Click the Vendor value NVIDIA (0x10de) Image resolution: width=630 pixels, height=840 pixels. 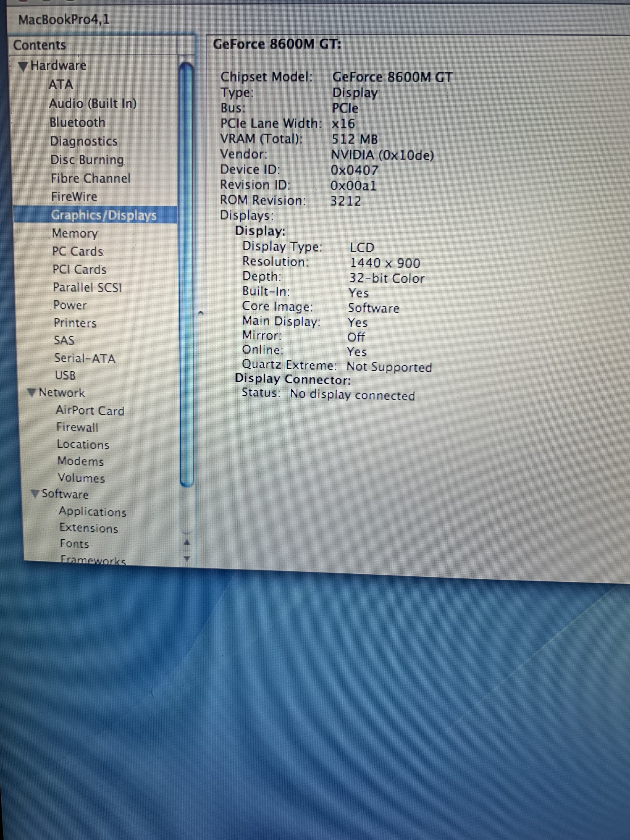pos(383,155)
